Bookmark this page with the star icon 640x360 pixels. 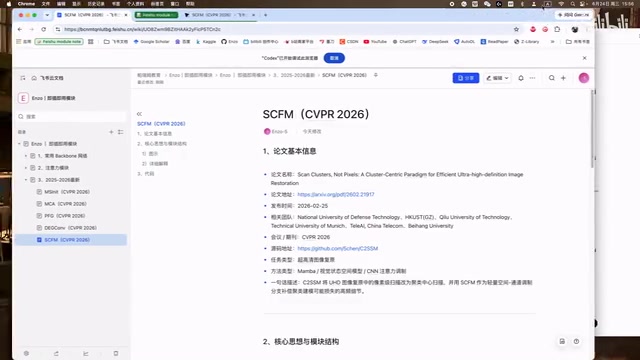(516, 29)
